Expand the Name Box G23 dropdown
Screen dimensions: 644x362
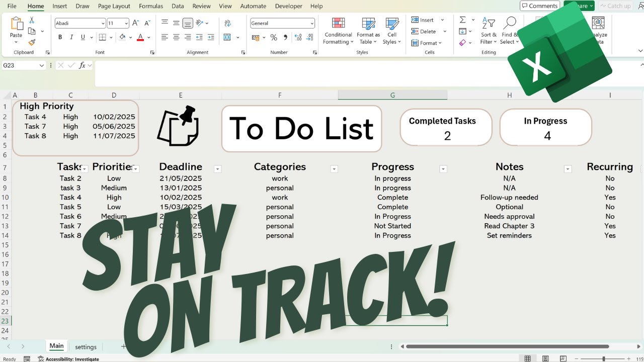tap(42, 65)
